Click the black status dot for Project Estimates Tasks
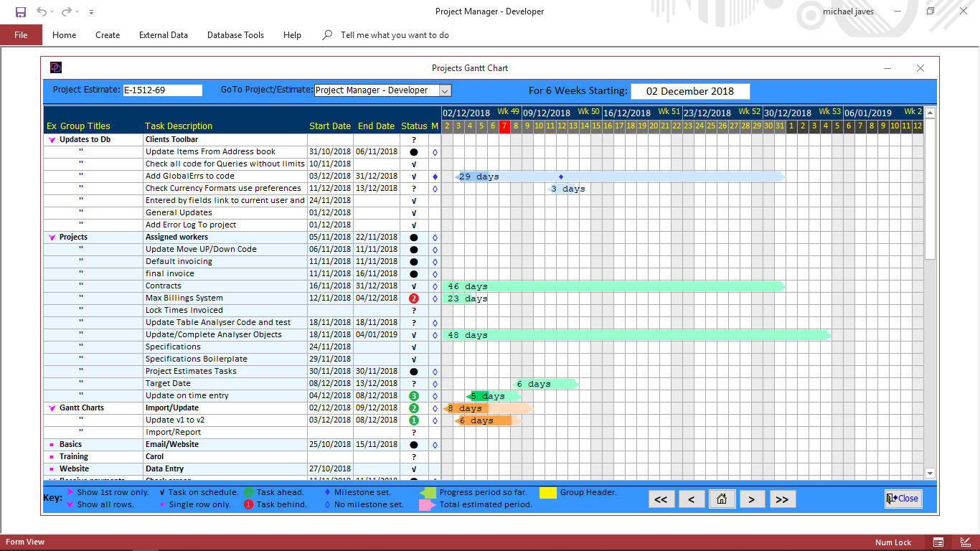Screen dimensions: 980x551 tap(413, 372)
